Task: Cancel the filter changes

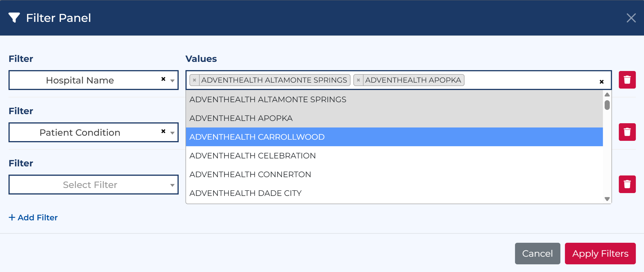Action: tap(537, 254)
